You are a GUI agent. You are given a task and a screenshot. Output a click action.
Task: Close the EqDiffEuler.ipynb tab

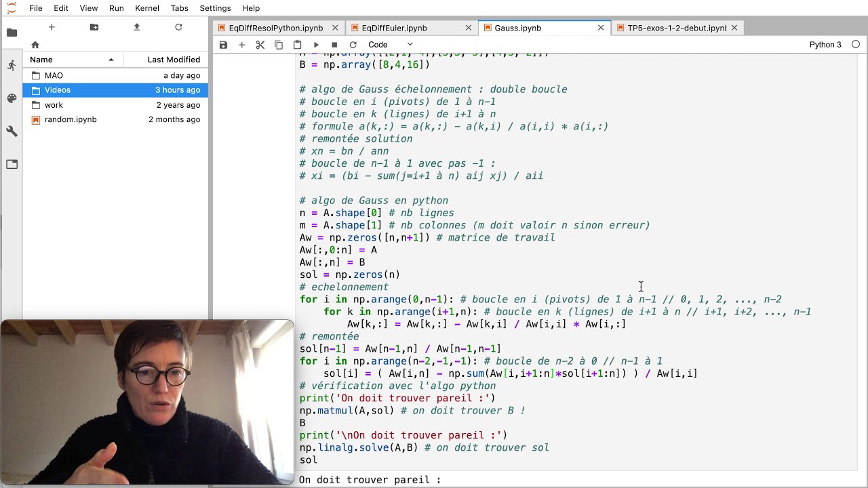(x=469, y=28)
